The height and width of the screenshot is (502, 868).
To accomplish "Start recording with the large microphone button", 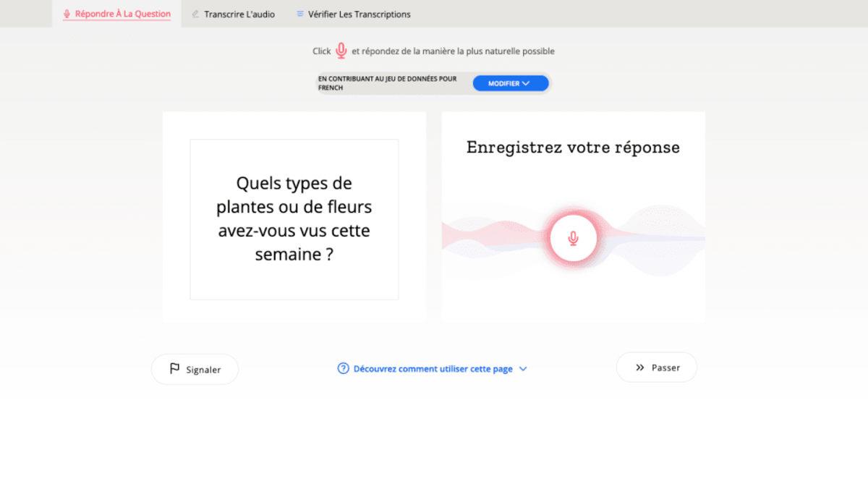I will 573,237.
